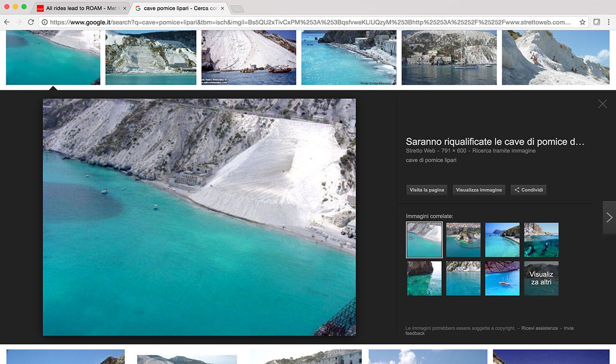Viewport: 616px width, 364px height.
Task: Open 'Ricerca tramite immagine' link
Action: click(x=504, y=151)
